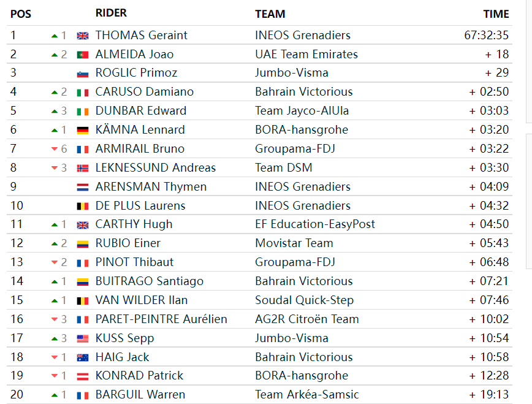Click the Norwegian flag next to LEKNESSUND Andreas
This screenshot has width=532, height=404.
point(83,168)
